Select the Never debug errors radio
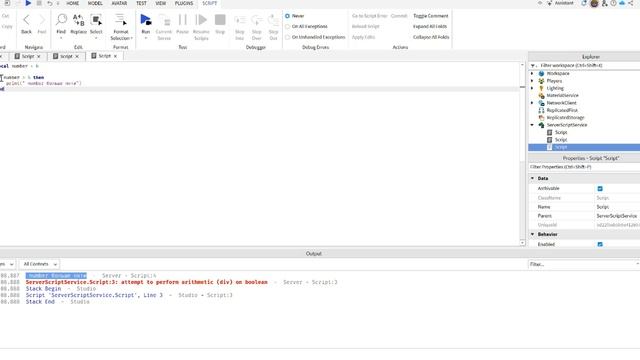Screen dimensions: 640x360 [x=287, y=16]
